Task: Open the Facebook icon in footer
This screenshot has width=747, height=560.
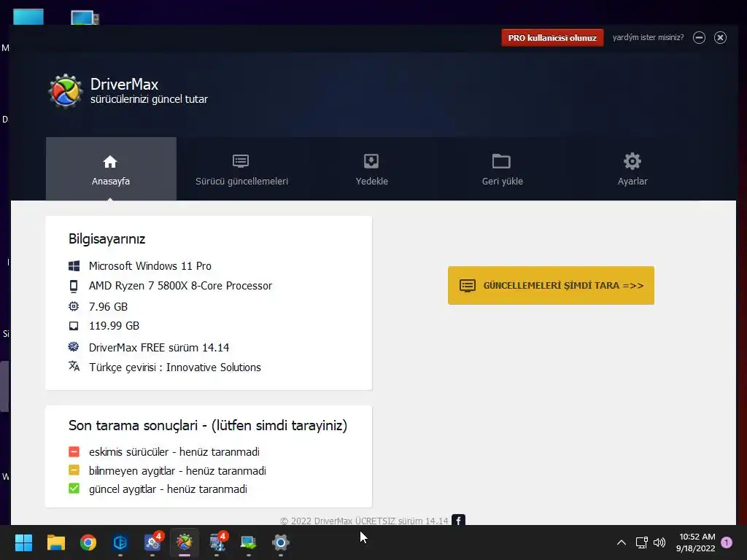Action: (x=458, y=520)
